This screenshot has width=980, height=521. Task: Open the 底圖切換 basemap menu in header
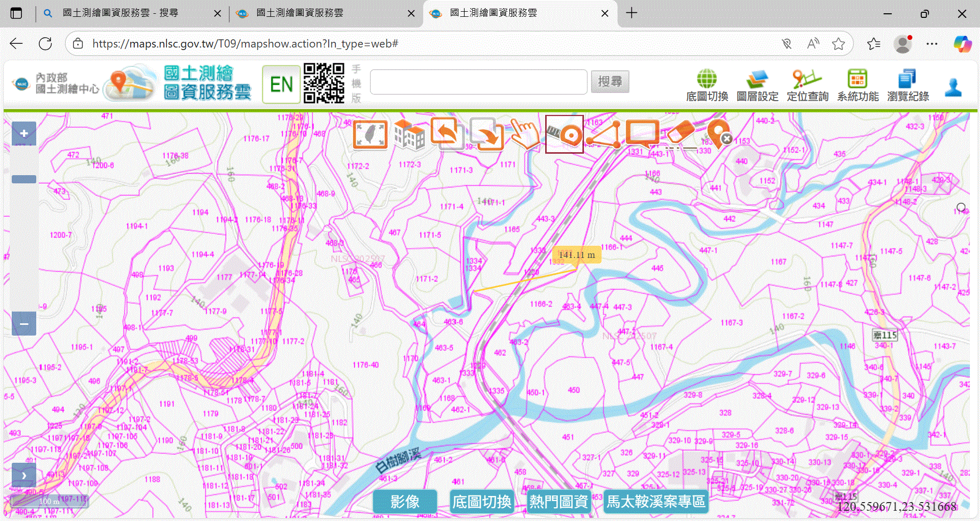pos(707,86)
